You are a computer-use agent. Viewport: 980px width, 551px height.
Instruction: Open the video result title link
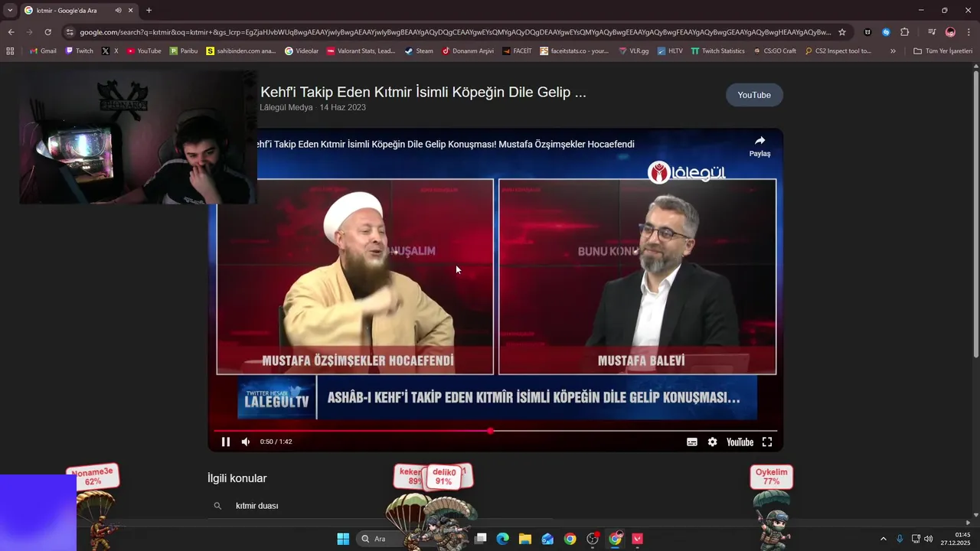[423, 92]
